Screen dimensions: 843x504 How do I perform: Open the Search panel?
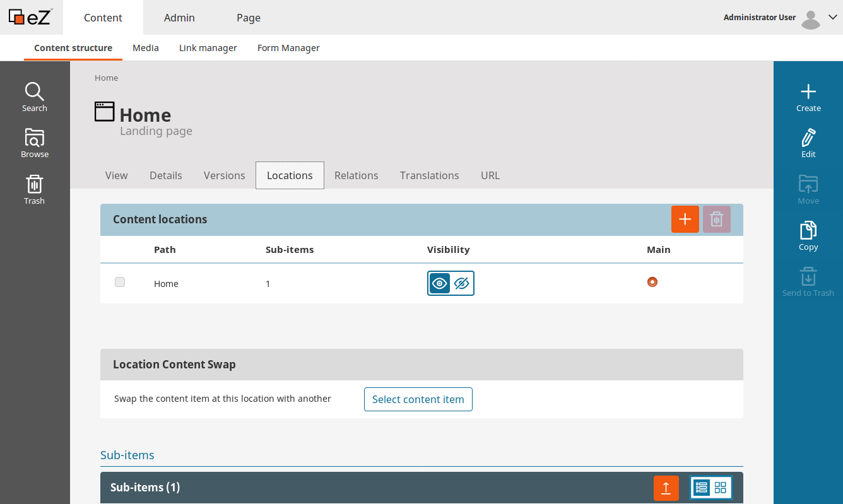(34, 96)
